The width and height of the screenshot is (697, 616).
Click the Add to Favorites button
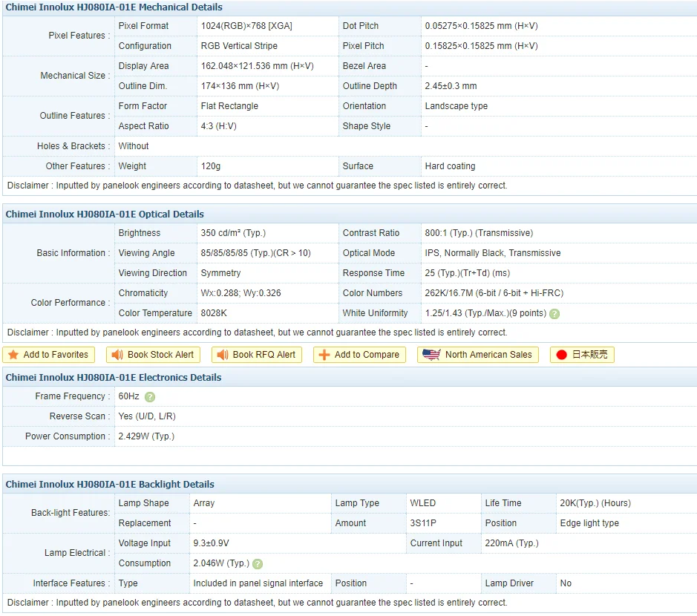coord(48,355)
